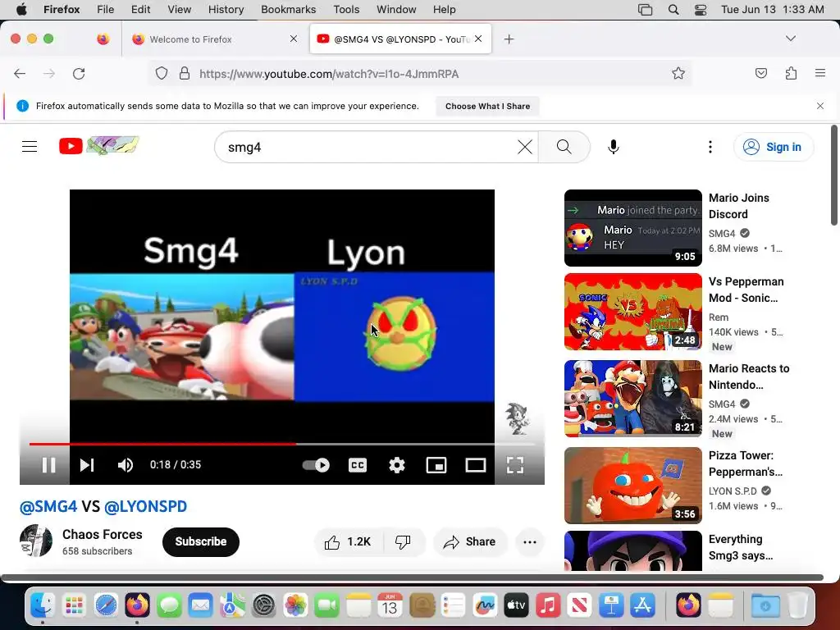
Task: Launch Safari from the Dock
Action: coord(106,605)
